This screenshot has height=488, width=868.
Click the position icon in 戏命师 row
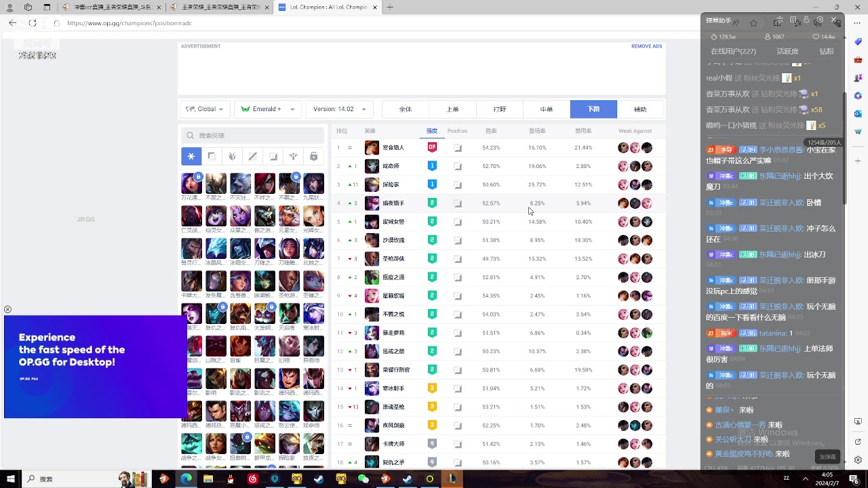pos(458,166)
